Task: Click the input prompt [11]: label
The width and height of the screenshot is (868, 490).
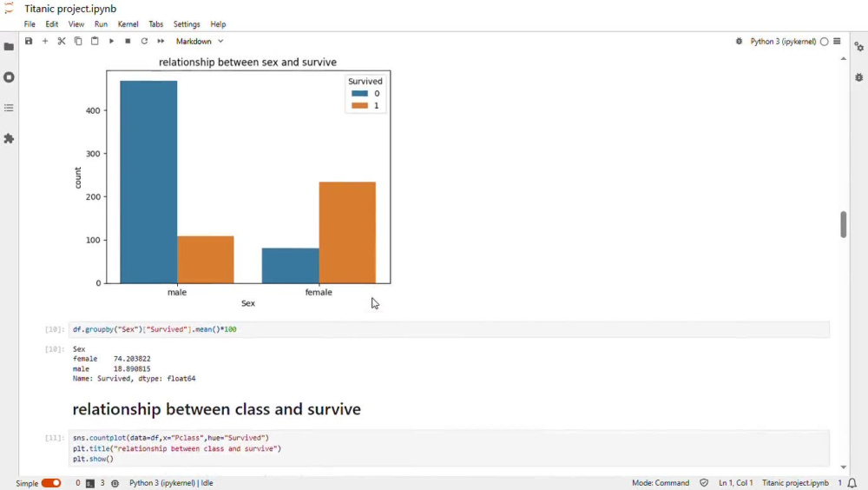Action: click(x=55, y=438)
